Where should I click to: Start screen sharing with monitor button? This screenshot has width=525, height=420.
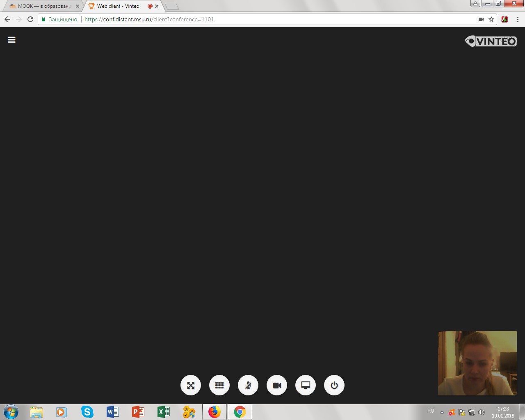coord(306,385)
